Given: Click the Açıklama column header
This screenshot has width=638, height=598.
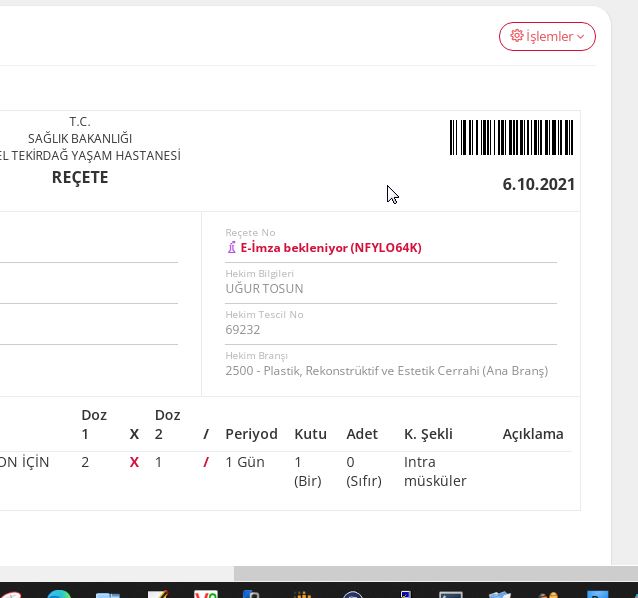Looking at the screenshot, I should tap(532, 434).
